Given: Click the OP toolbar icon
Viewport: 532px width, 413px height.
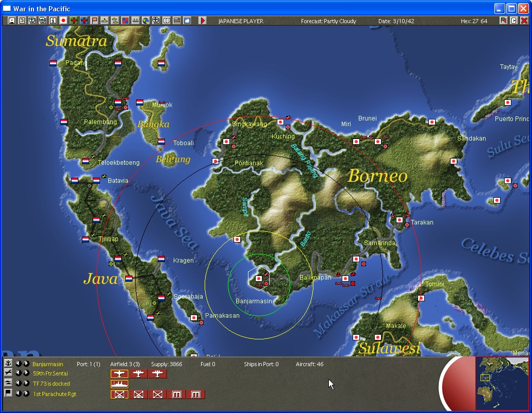Looking at the screenshot, I should coord(166,21).
